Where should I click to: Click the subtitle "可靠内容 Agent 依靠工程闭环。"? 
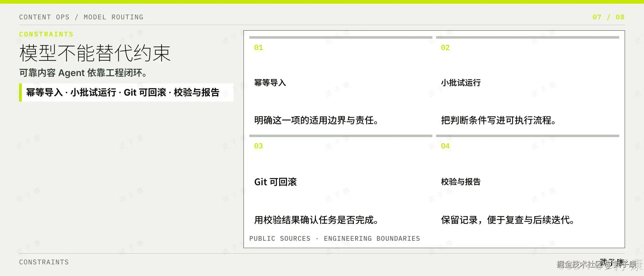point(83,73)
